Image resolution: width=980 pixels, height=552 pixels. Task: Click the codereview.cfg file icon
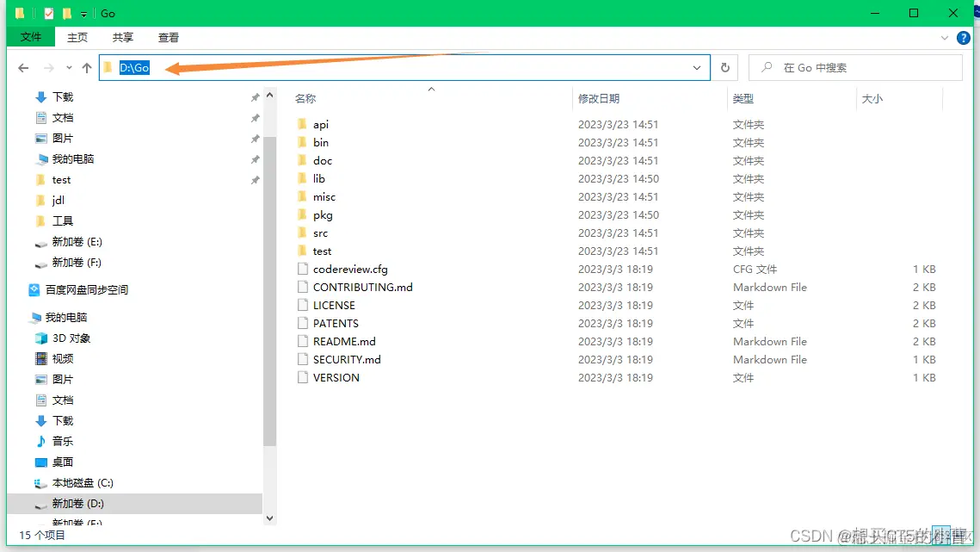coord(303,270)
